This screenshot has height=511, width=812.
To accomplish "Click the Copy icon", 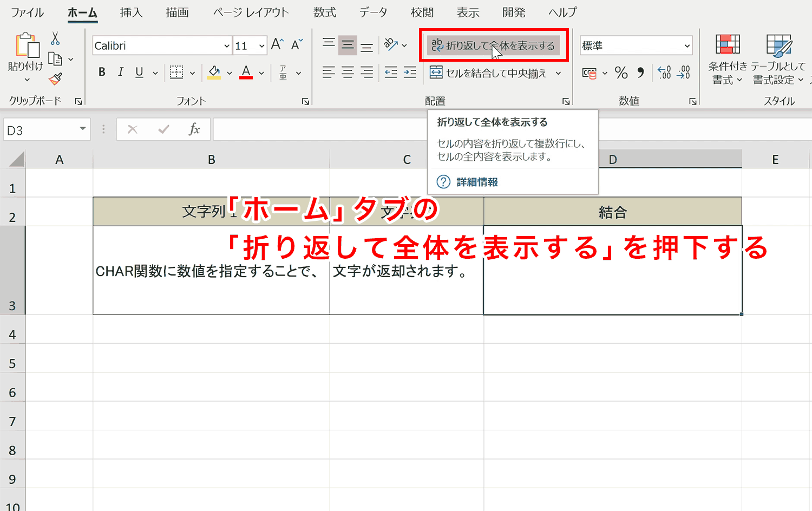I will click(55, 58).
